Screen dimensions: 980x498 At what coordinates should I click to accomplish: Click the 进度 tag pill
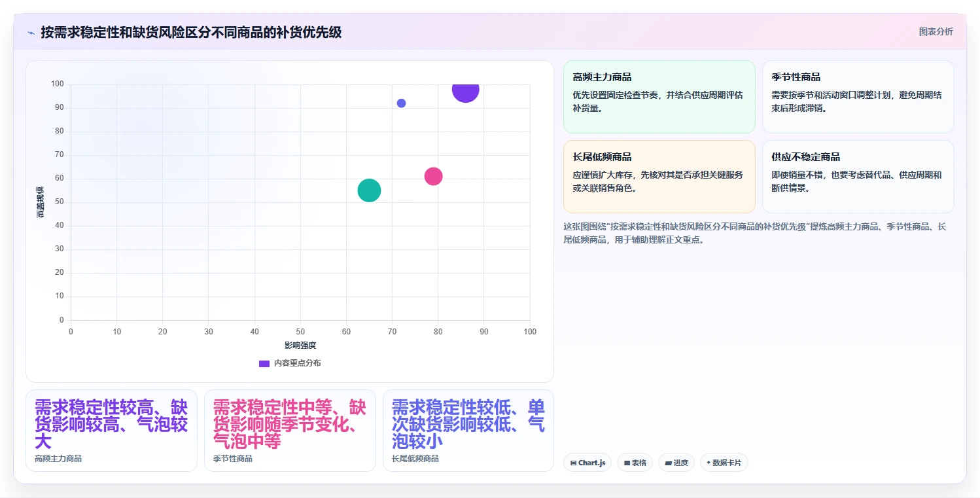[676, 463]
